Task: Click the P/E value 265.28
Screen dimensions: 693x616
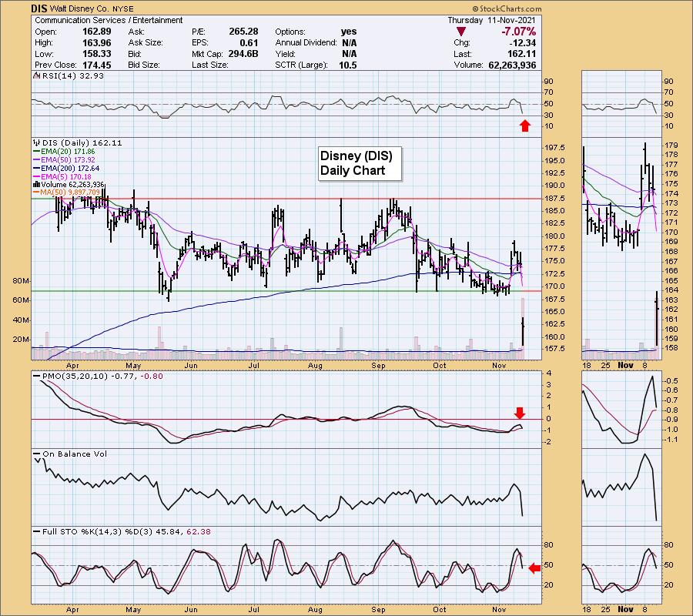Action: tap(243, 32)
